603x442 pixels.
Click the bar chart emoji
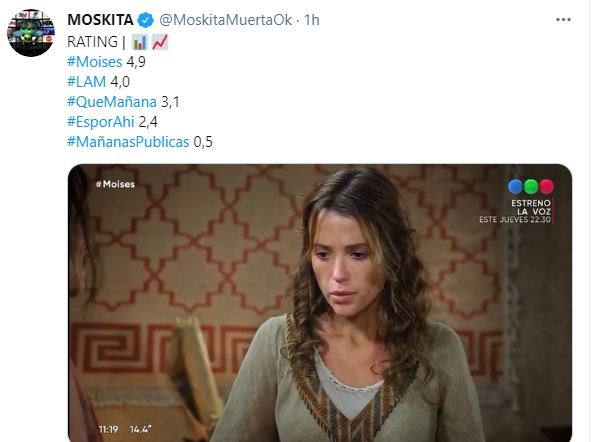(140, 42)
